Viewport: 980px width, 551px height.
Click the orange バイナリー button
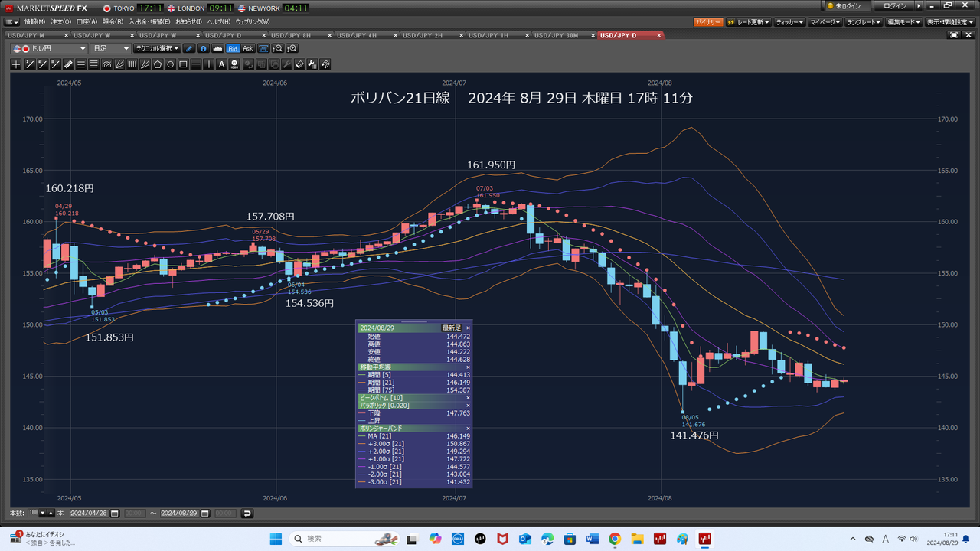pos(708,22)
